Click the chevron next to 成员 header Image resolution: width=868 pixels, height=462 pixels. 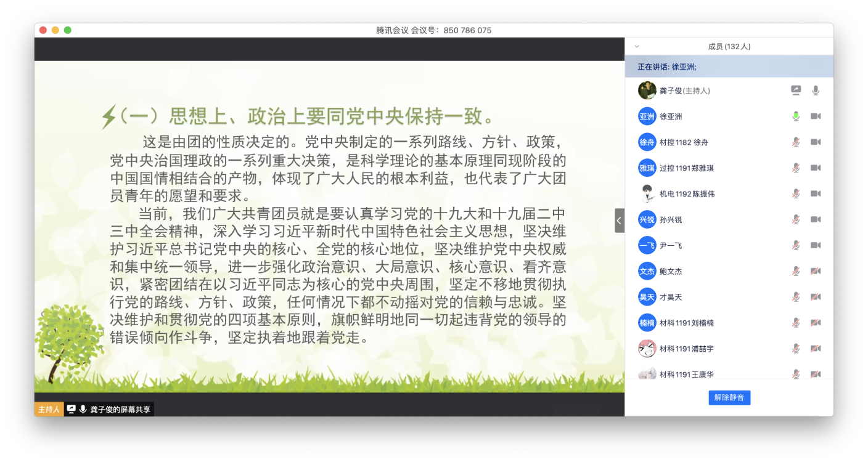pos(637,46)
